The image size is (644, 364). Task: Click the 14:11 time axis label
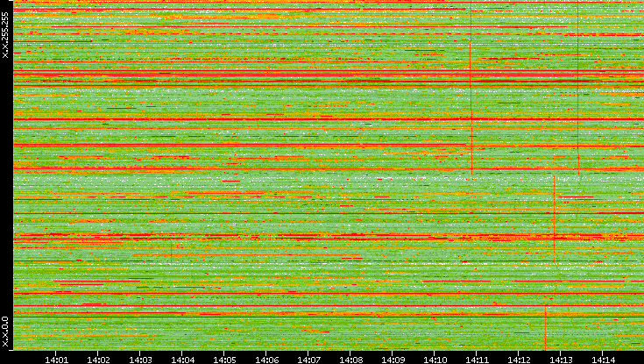coord(477,360)
